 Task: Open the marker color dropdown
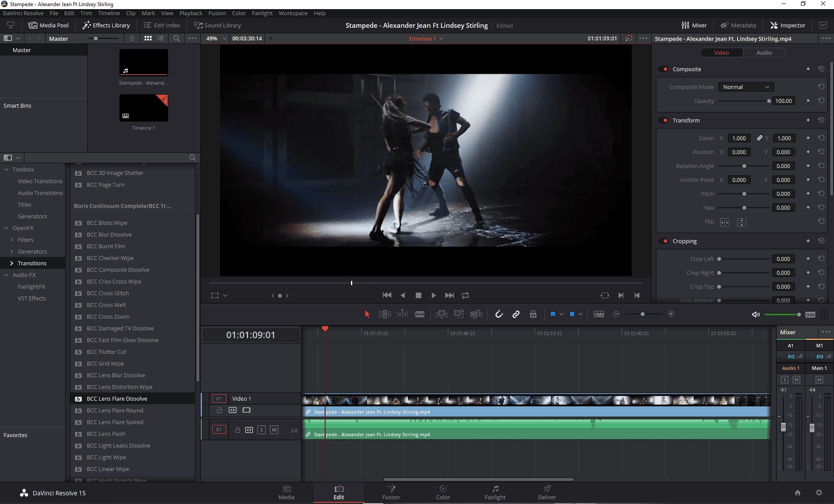(x=580, y=314)
